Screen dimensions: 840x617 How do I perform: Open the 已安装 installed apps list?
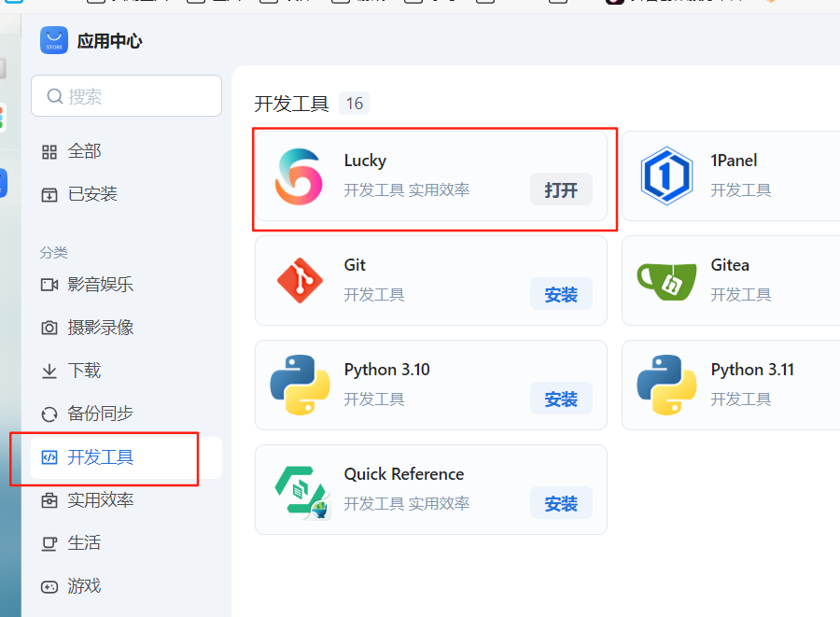click(x=91, y=194)
